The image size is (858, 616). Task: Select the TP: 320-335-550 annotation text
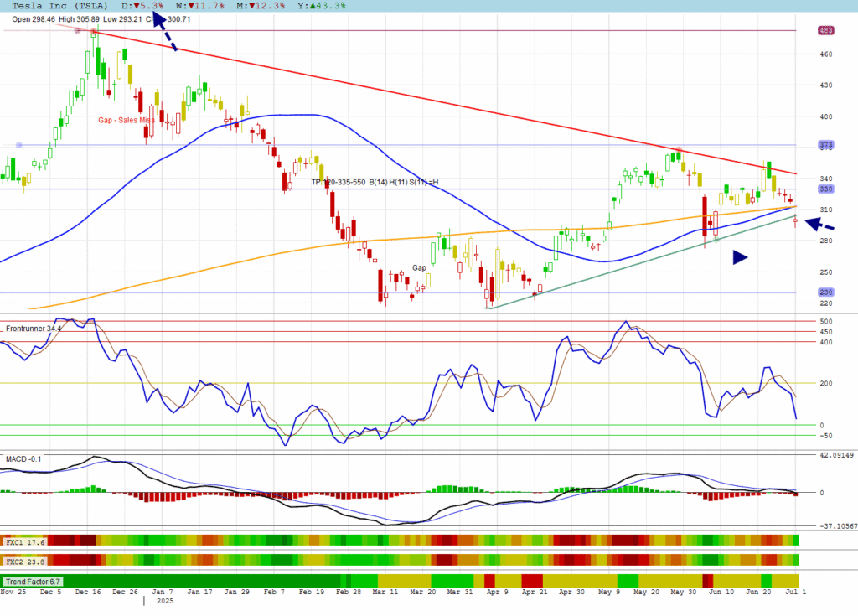click(339, 182)
